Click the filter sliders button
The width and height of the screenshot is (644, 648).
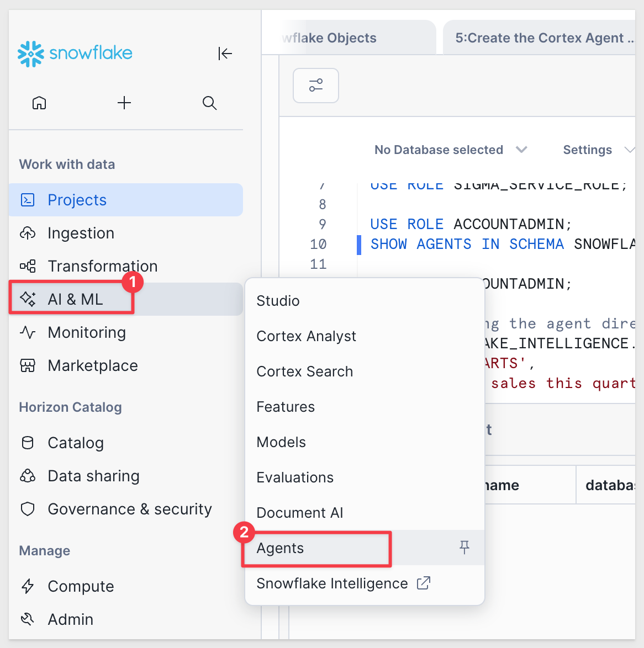(315, 86)
